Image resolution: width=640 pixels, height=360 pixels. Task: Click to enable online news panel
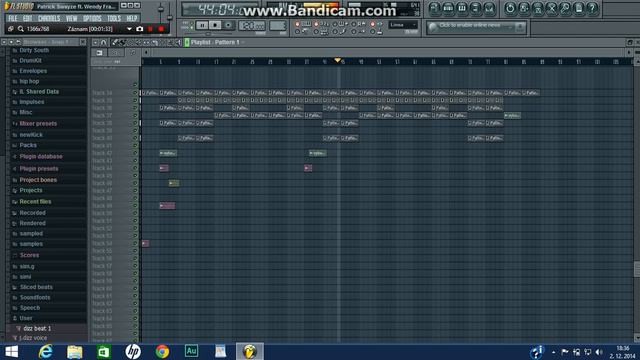pyautogui.click(x=476, y=27)
